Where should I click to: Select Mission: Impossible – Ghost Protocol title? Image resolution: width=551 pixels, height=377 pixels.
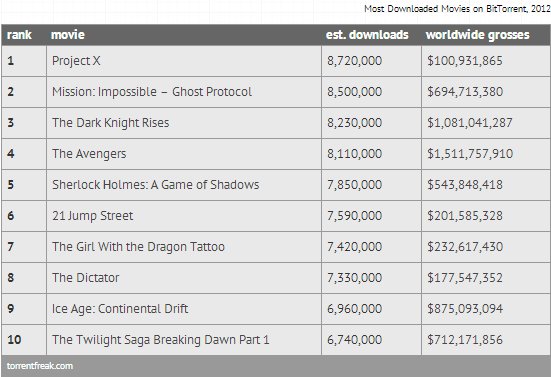coord(152,92)
